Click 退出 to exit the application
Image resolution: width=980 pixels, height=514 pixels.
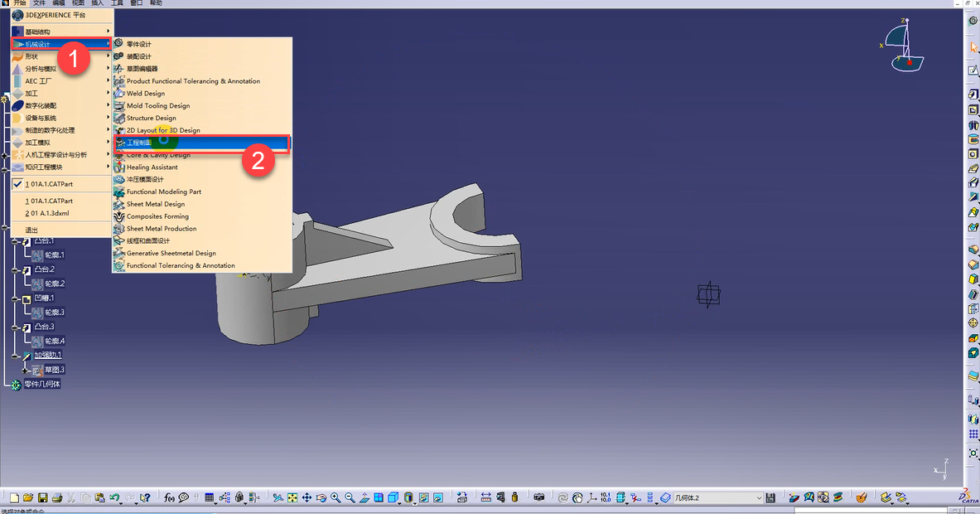pos(31,230)
